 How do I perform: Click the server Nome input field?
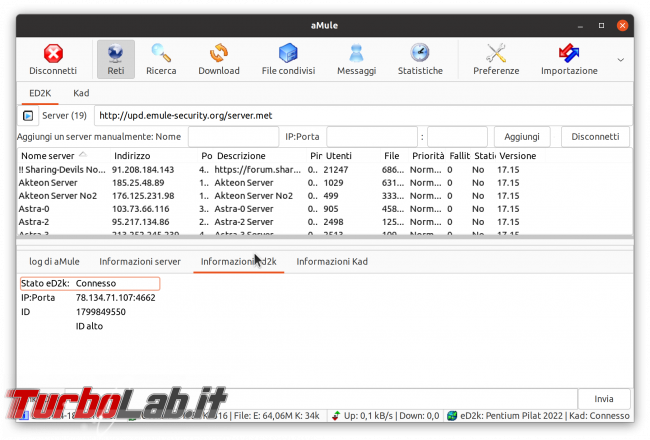click(x=233, y=137)
